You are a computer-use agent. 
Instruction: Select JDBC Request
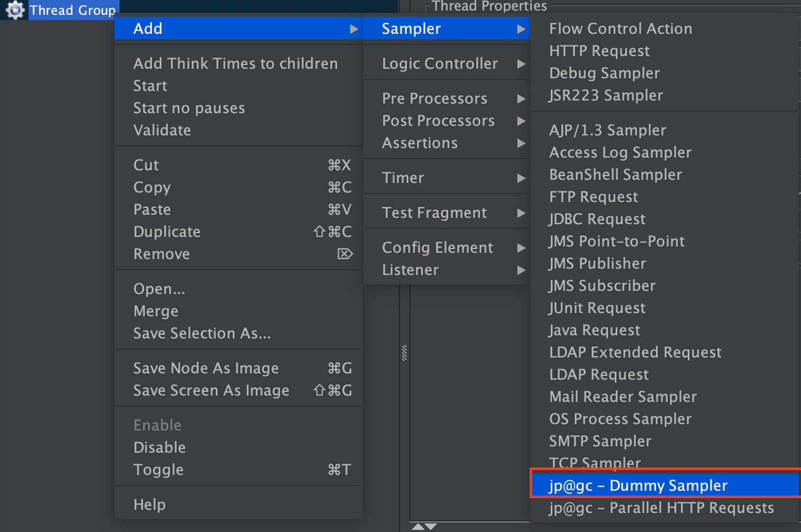pyautogui.click(x=666, y=219)
